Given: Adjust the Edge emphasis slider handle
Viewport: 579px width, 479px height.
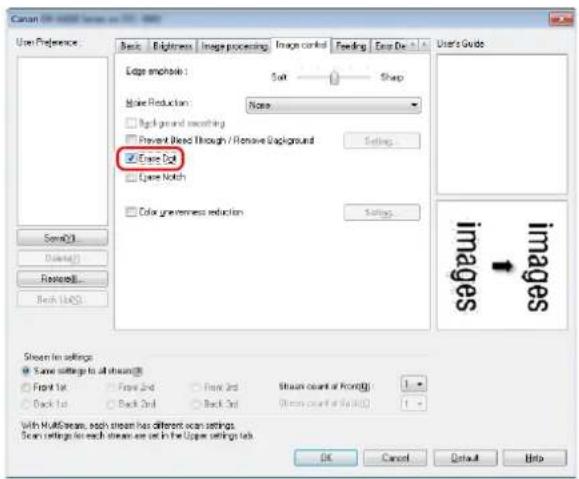Looking at the screenshot, I should pos(334,77).
